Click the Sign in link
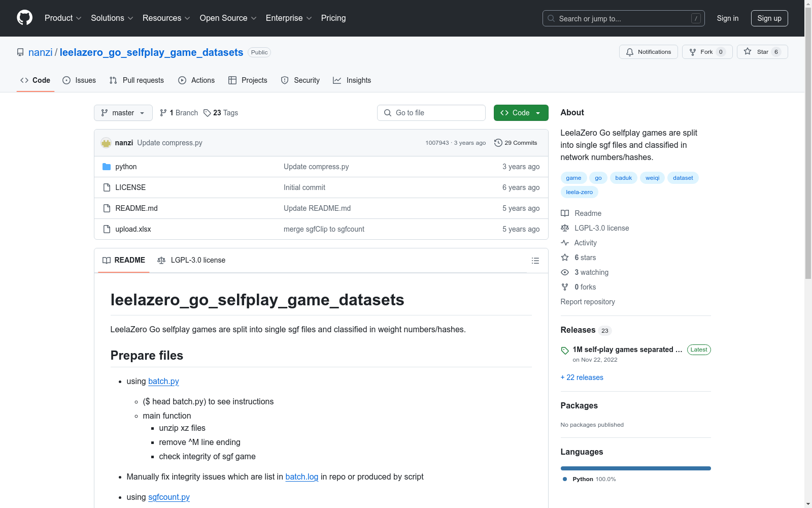 [728, 18]
